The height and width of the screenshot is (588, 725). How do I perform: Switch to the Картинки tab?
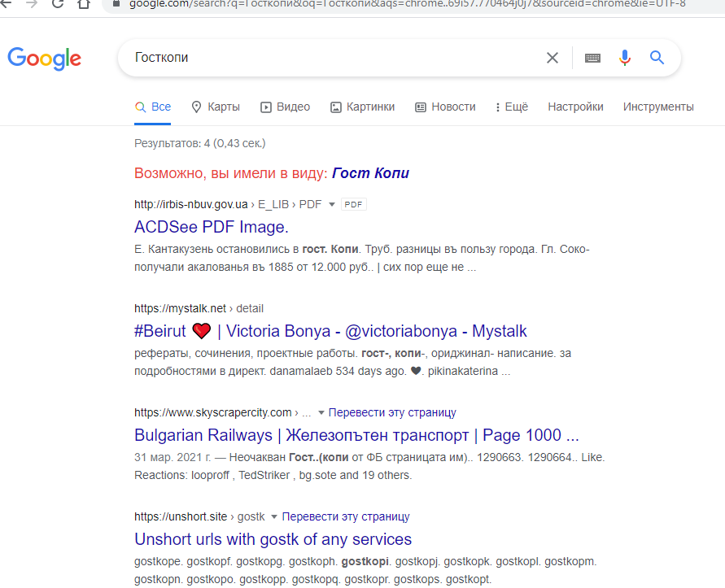(363, 107)
